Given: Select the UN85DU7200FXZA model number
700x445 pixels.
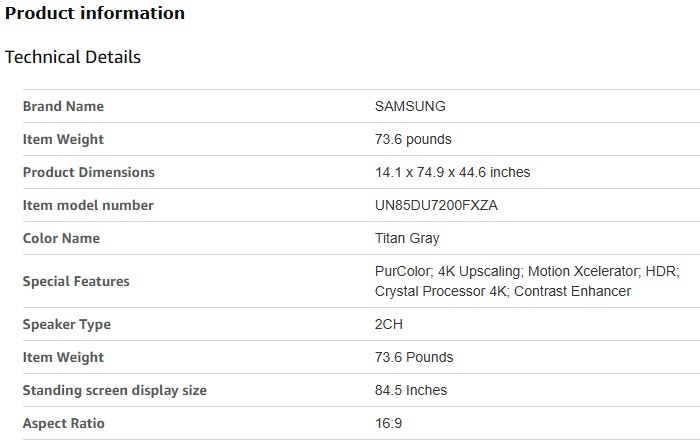Looking at the screenshot, I should coord(436,205).
